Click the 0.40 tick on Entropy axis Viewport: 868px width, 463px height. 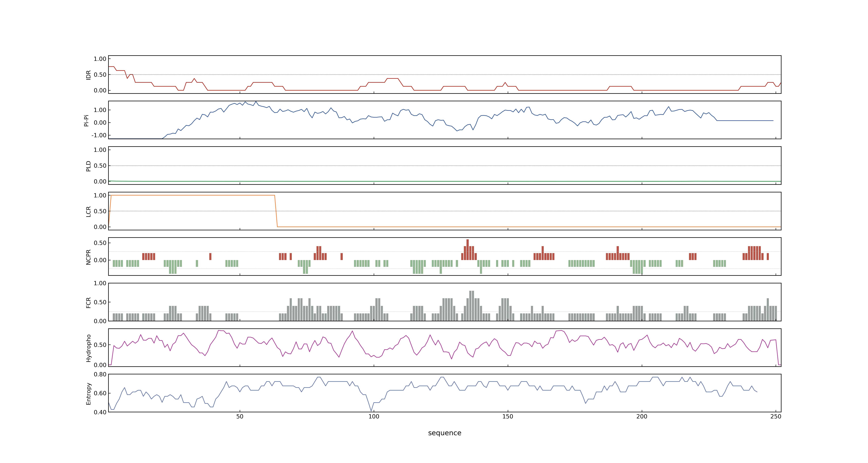point(100,412)
